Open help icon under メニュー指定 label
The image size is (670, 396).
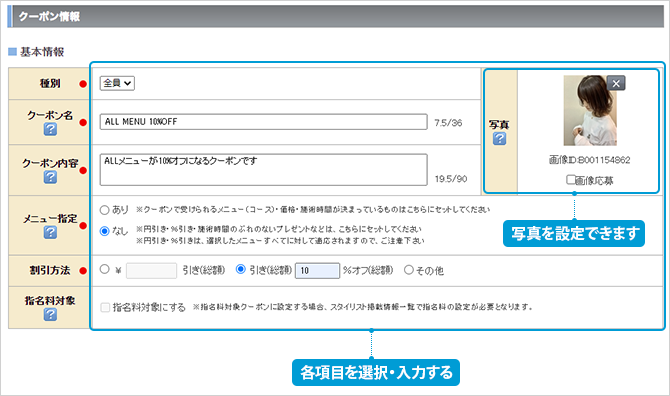(x=50, y=232)
